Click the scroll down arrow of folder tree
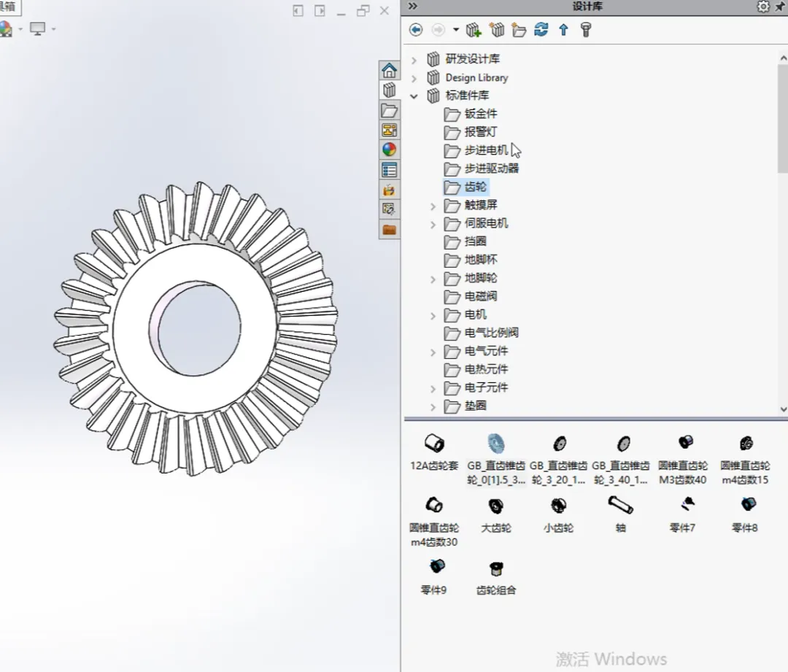The height and width of the screenshot is (672, 788). tap(783, 409)
